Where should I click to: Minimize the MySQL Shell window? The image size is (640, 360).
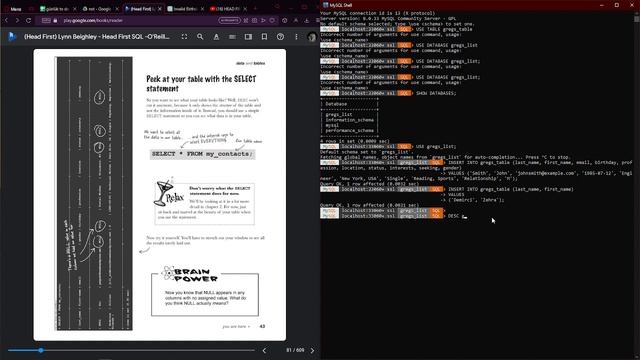[x=602, y=5]
